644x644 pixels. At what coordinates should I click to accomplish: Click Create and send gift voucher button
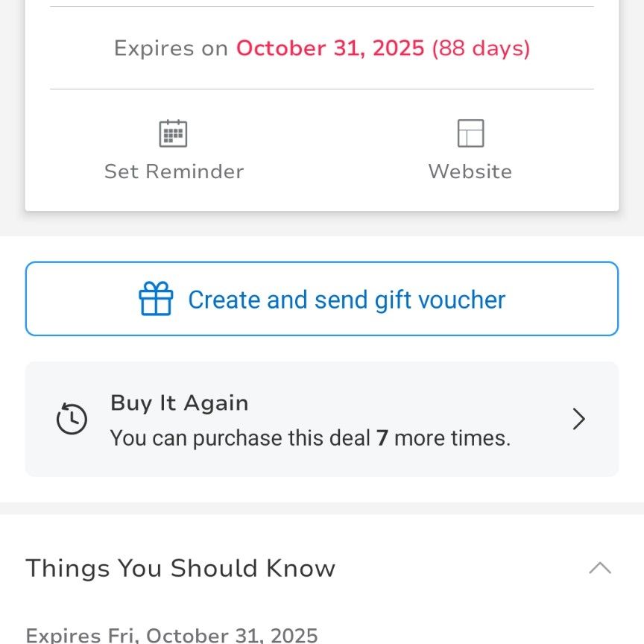(x=322, y=299)
